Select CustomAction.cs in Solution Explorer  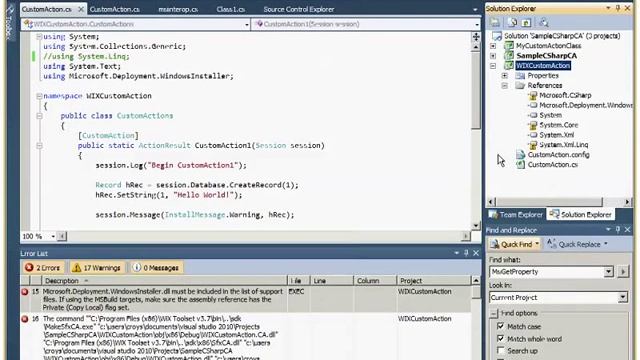[x=552, y=164]
